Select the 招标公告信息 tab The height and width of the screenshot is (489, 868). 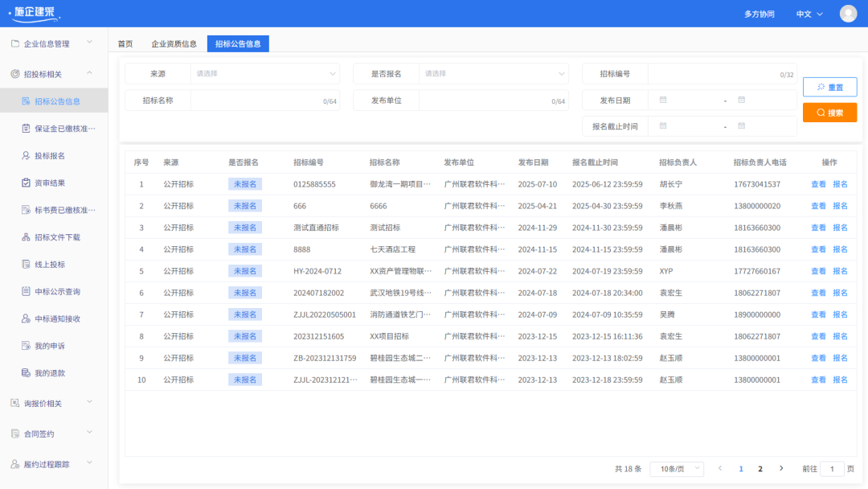click(238, 43)
